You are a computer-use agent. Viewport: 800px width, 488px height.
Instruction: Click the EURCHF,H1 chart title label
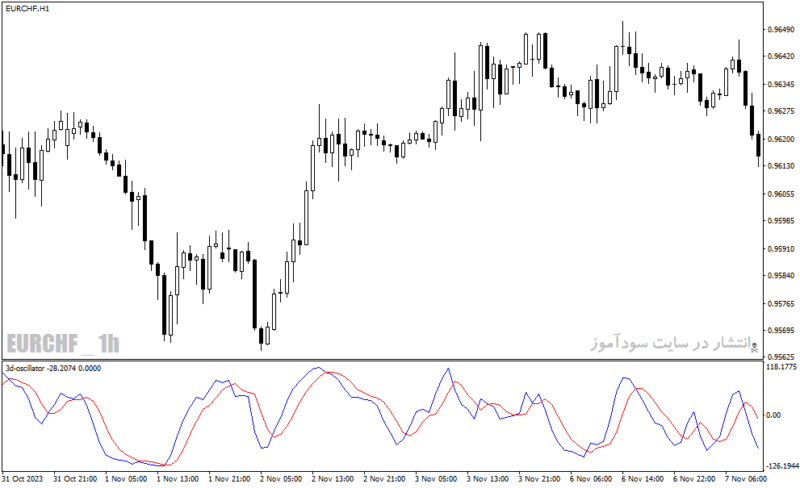click(x=27, y=9)
